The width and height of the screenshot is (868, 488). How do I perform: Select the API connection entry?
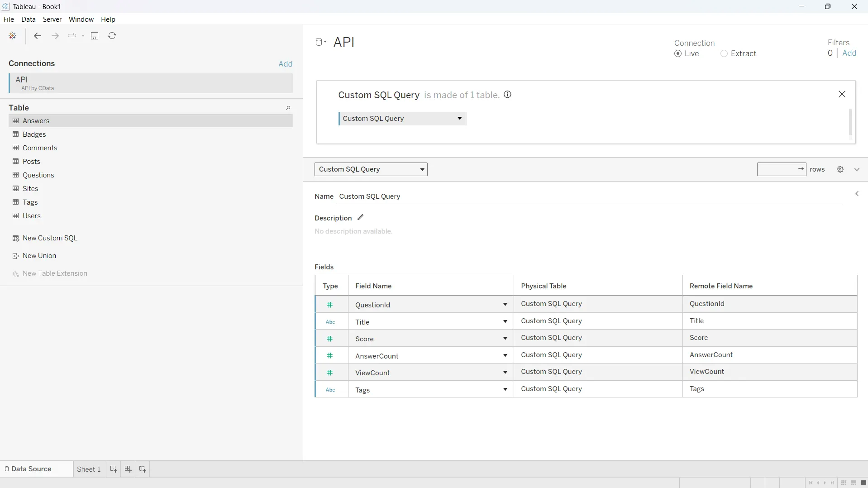[151, 83]
